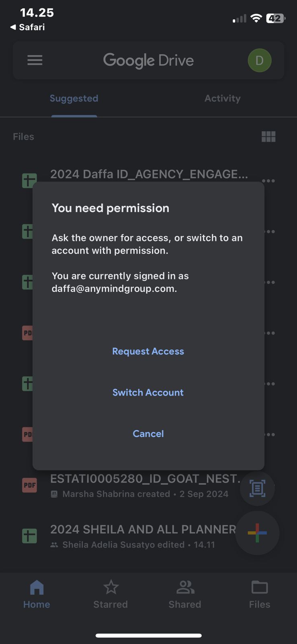Switch files to grid view
The width and height of the screenshot is (297, 644).
pos(268,137)
